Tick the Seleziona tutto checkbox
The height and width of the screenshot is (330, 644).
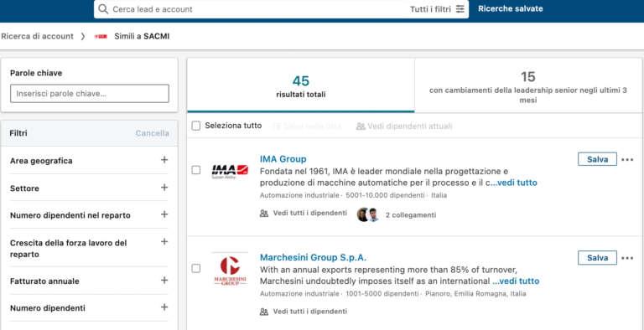(x=196, y=126)
